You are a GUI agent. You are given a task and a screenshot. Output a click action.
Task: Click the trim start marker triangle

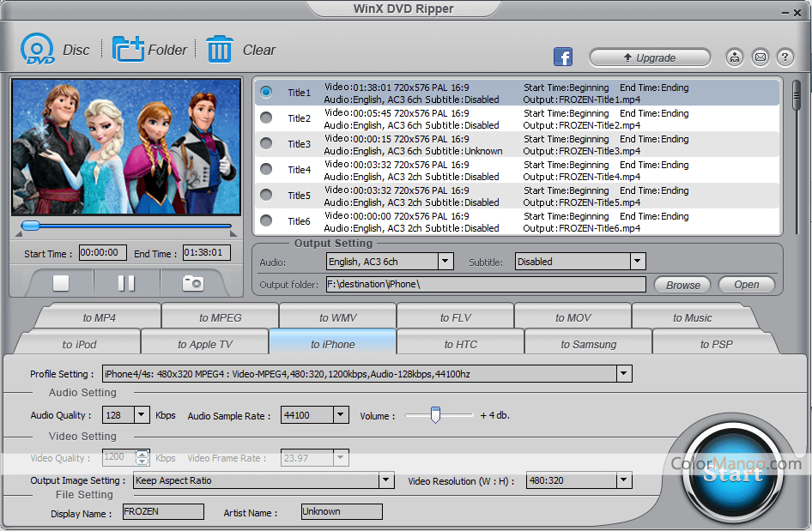coord(19,234)
